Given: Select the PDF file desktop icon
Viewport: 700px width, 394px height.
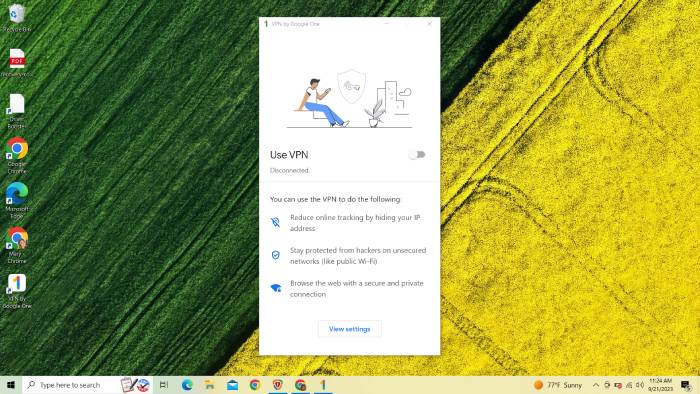Looking at the screenshot, I should tap(17, 62).
